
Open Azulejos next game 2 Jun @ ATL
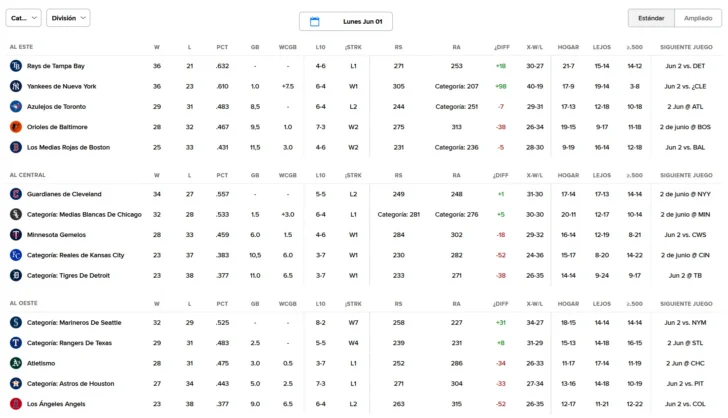[685, 107]
